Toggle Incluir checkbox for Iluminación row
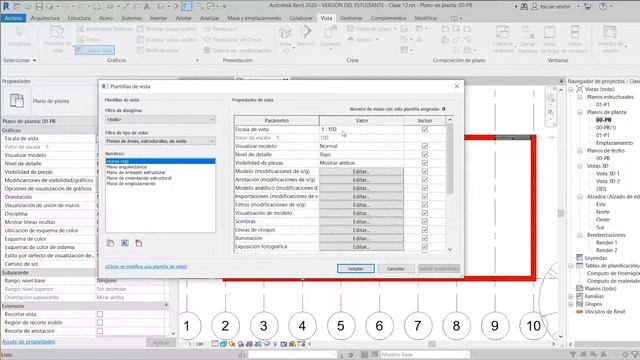 425,238
